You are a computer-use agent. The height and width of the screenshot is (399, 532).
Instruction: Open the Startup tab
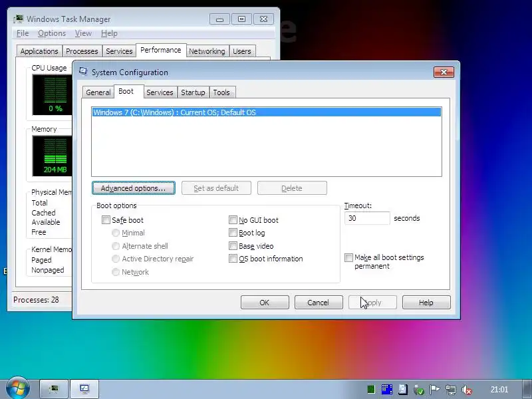pos(193,92)
